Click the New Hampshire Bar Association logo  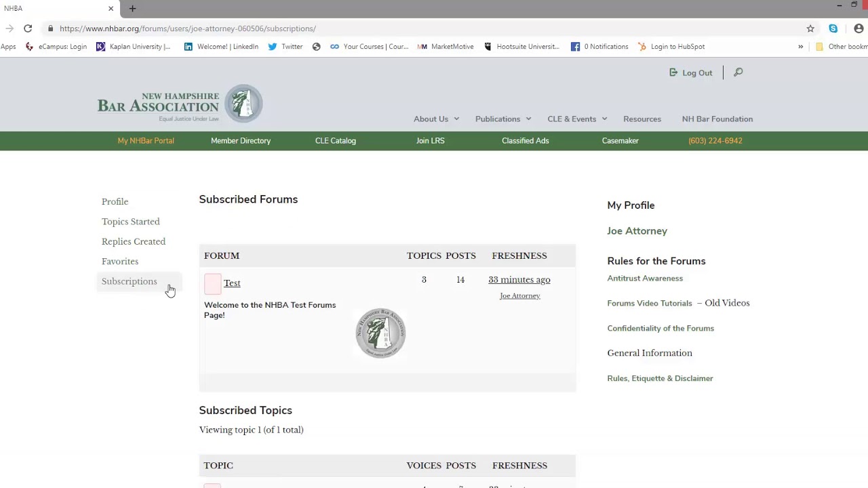tap(180, 104)
